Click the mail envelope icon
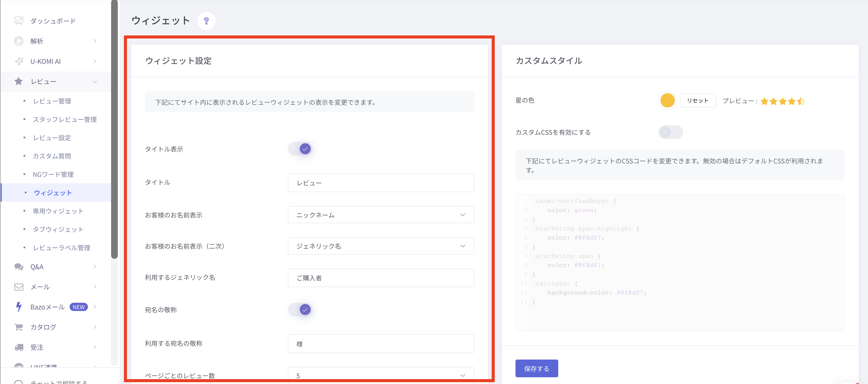The height and width of the screenshot is (384, 868). [19, 287]
